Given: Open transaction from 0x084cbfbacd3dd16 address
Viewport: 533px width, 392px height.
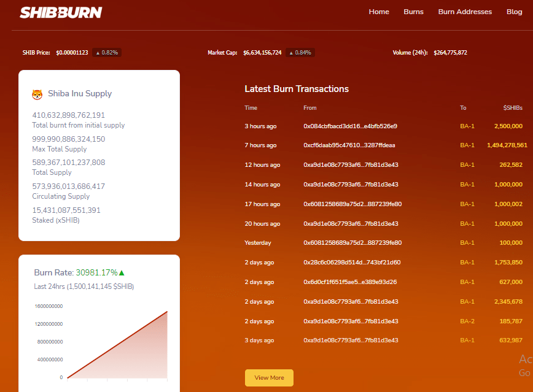Looking at the screenshot, I should [x=350, y=126].
